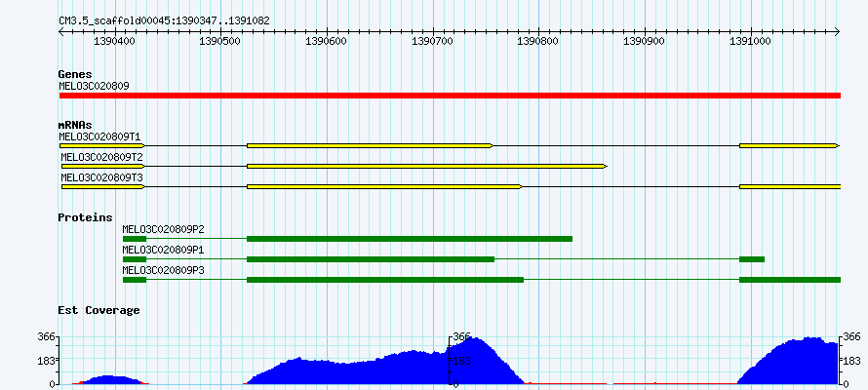Click the MELO3C020809P1 protein label

[163, 250]
